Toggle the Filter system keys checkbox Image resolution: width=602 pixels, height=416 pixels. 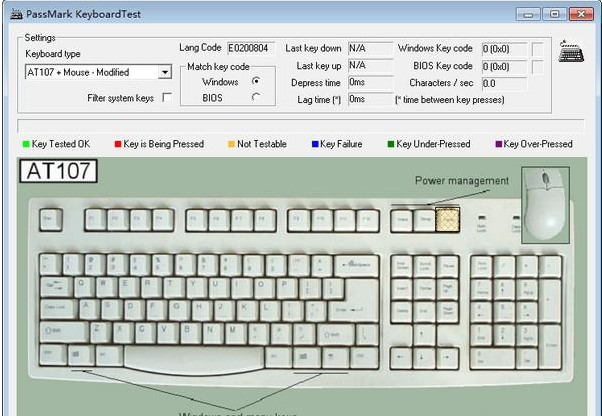[x=167, y=97]
